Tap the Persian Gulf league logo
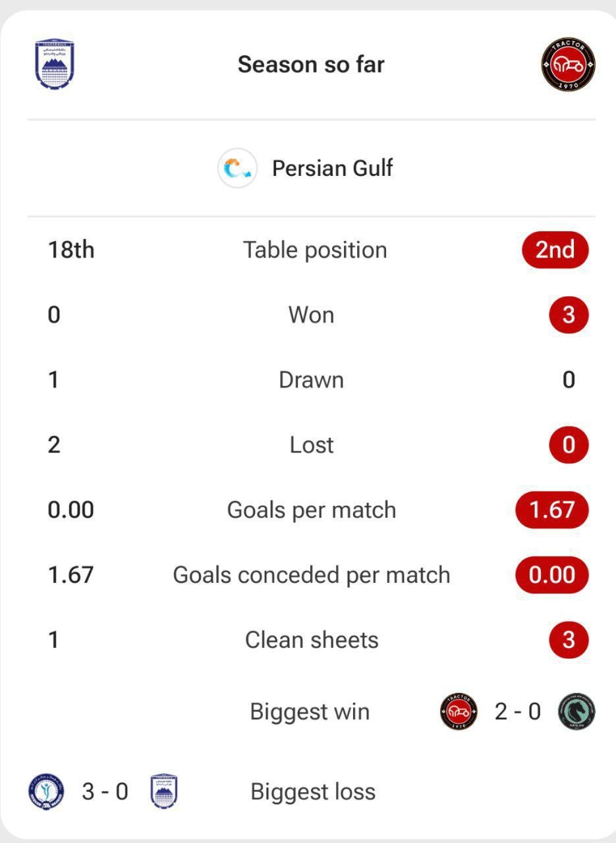This screenshot has height=843, width=616. tap(237, 169)
